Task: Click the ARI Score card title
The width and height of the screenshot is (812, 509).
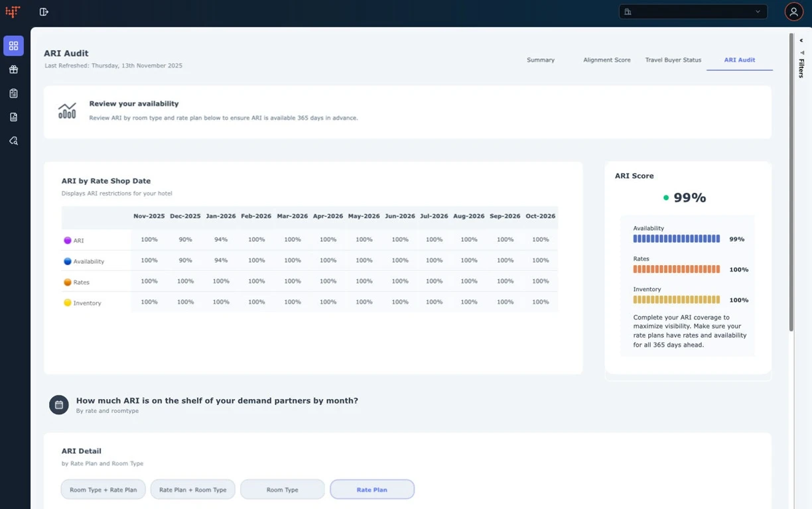Action: click(634, 176)
